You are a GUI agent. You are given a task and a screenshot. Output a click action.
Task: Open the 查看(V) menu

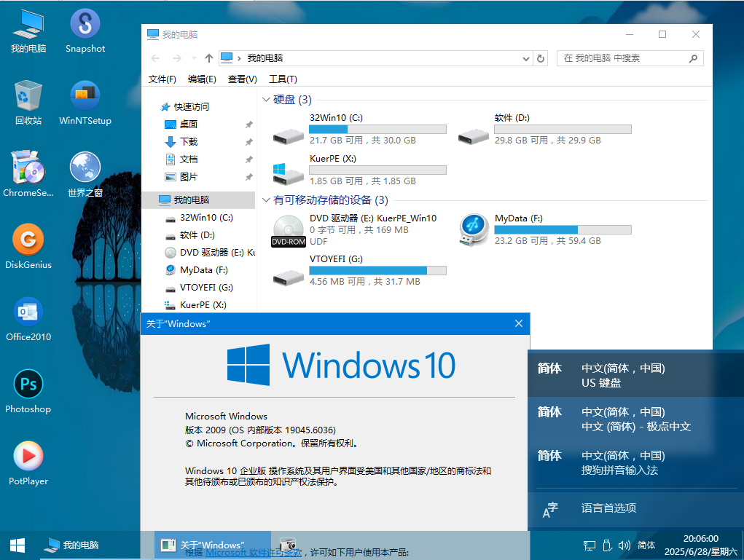point(243,79)
